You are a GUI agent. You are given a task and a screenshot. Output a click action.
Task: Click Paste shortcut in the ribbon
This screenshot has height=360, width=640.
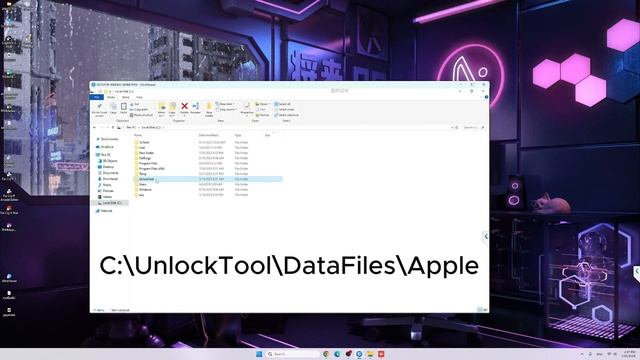141,115
